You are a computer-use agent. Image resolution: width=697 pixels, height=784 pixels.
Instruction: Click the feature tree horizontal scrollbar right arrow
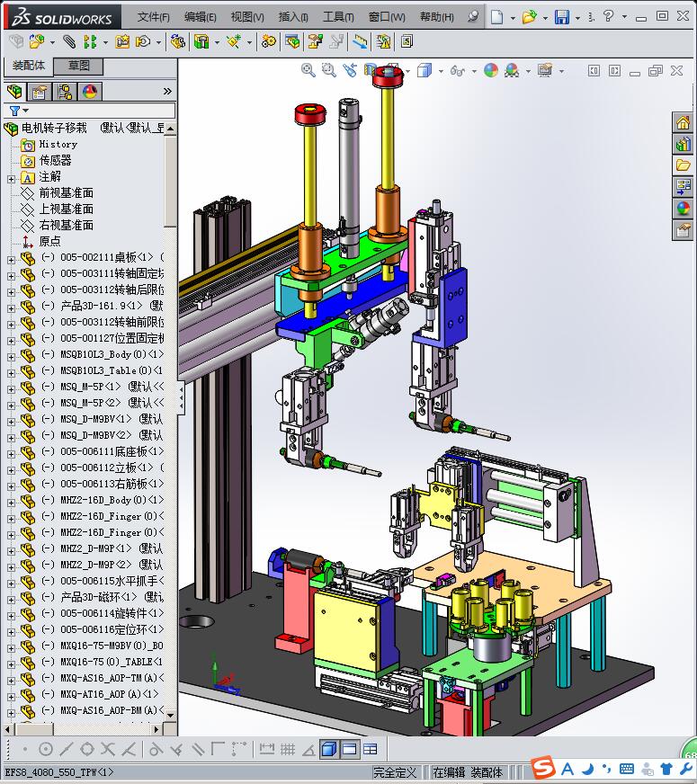coord(156,729)
